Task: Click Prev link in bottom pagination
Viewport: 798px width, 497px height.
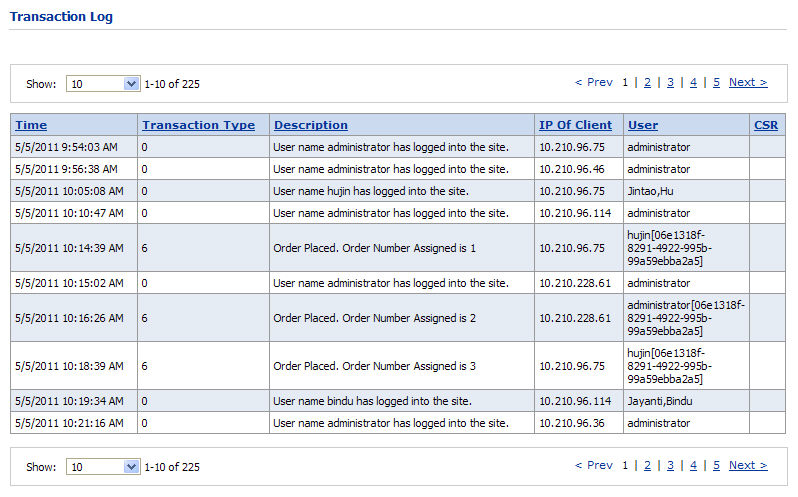Action: pyautogui.click(x=594, y=466)
